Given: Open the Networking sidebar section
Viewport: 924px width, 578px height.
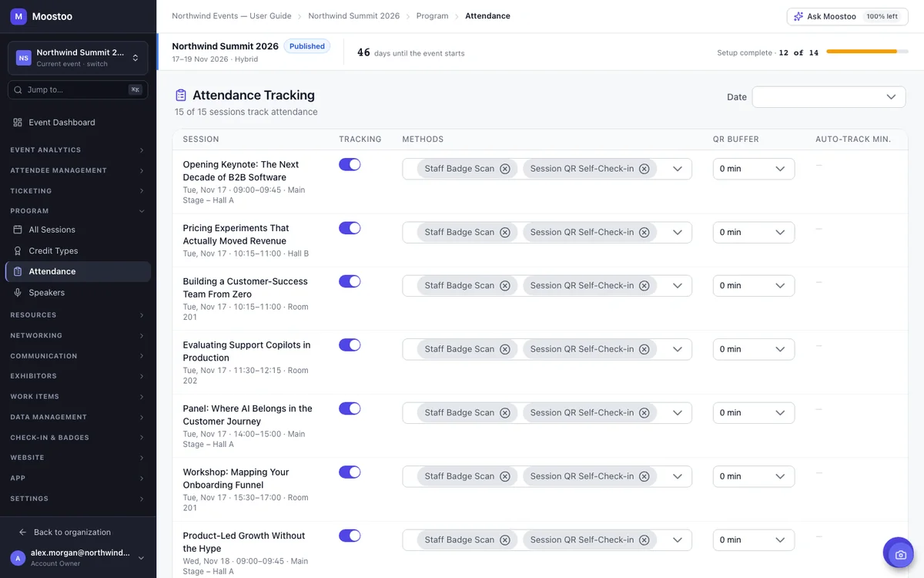Looking at the screenshot, I should coord(78,336).
